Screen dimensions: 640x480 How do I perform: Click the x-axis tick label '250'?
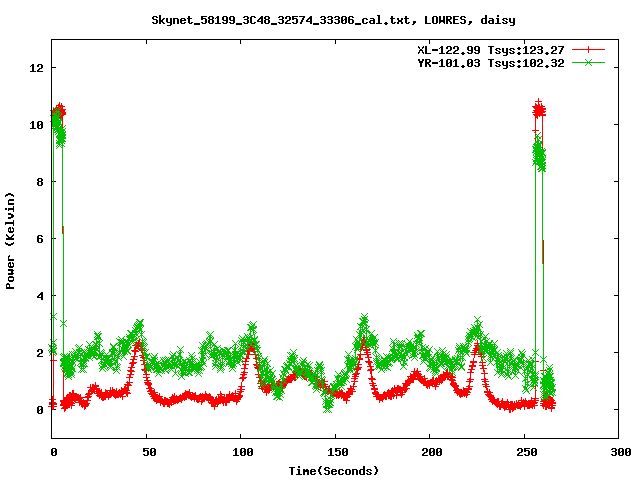[527, 452]
